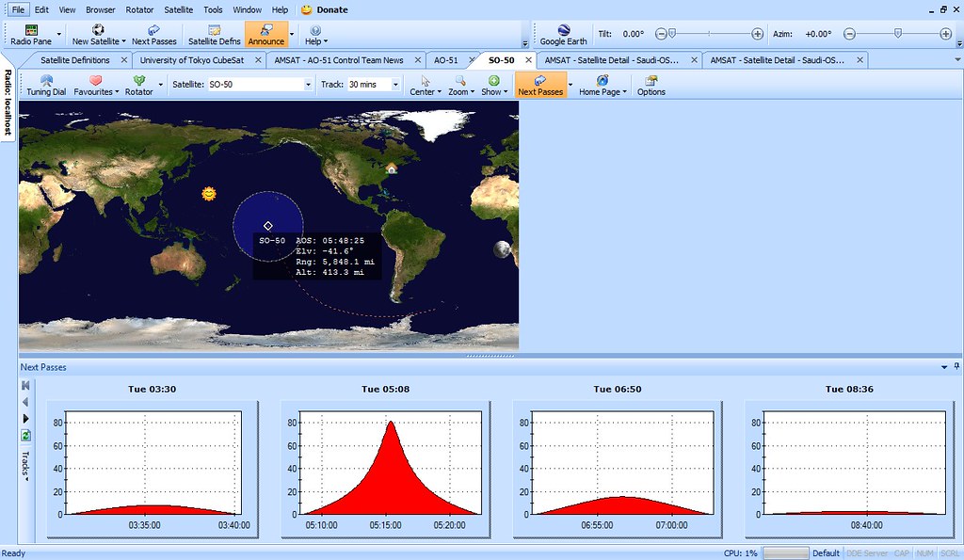
Task: Open Satellite Defns from the top toolbar
Action: point(214,35)
